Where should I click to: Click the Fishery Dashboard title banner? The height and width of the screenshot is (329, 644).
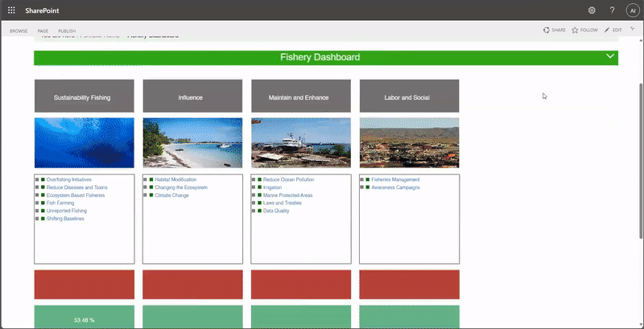(326, 57)
